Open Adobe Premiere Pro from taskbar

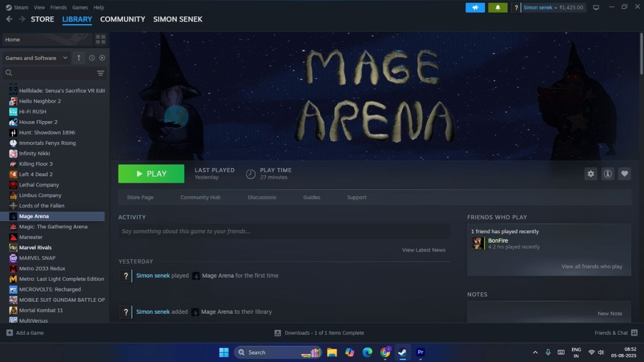tap(421, 352)
